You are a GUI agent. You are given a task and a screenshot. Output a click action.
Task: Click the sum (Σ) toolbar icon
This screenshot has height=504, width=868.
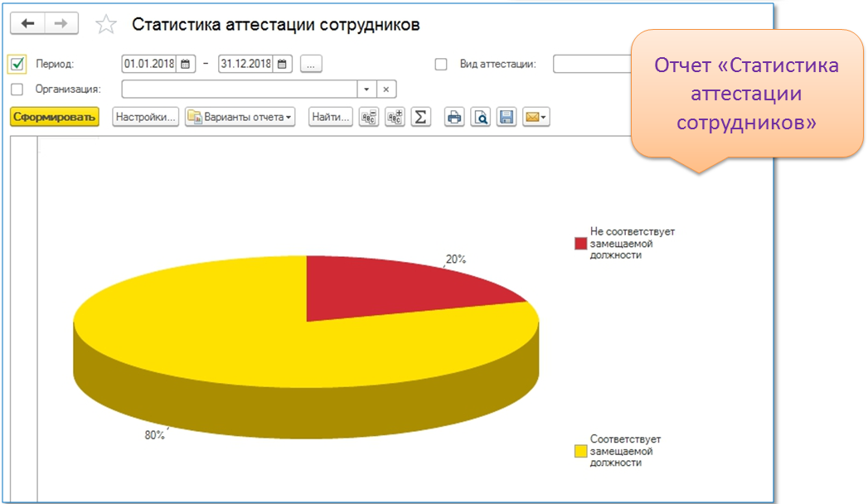click(420, 118)
